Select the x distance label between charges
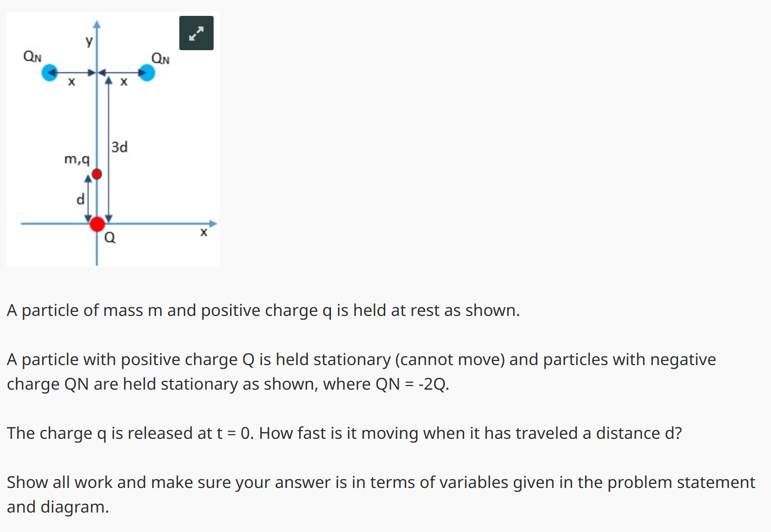Viewport: 771px width, 532px height. click(72, 82)
